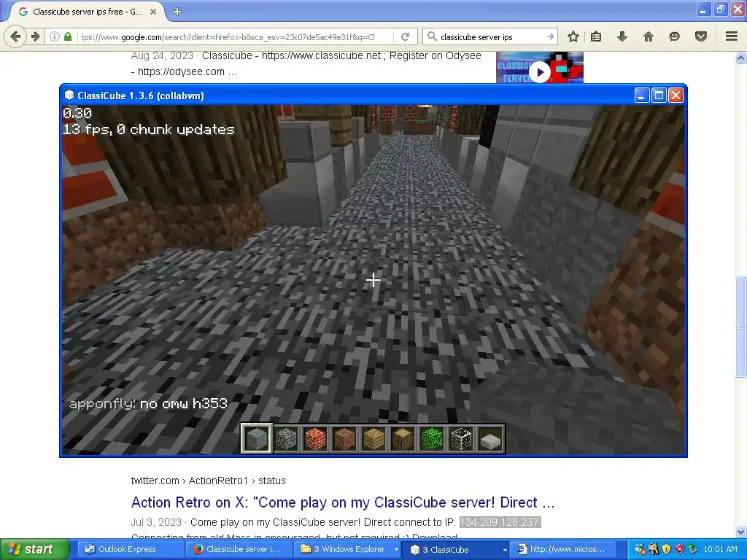Close the Classicube server ips tab

pos(153,12)
